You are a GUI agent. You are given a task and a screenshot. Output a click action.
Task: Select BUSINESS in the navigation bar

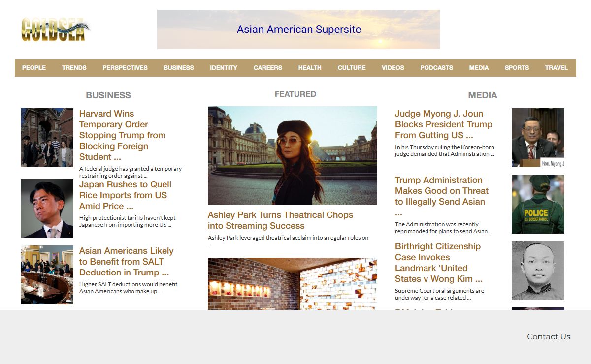click(179, 68)
